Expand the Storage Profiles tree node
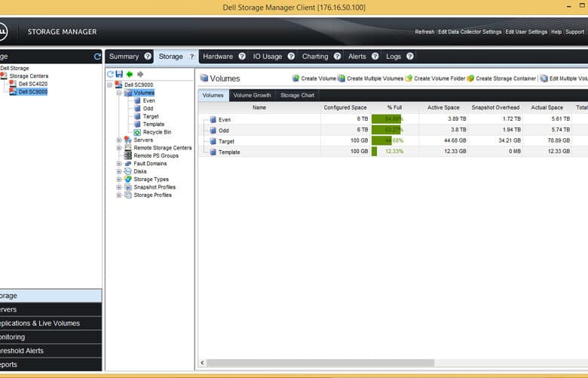 coord(119,195)
